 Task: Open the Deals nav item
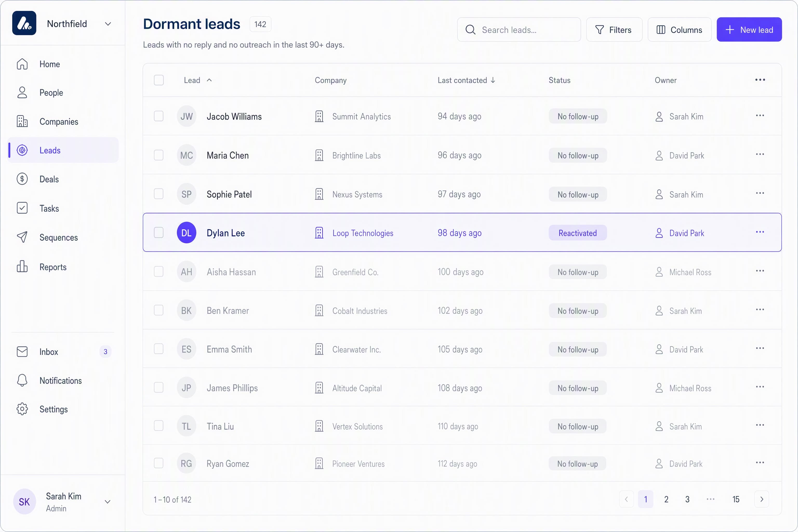point(63,179)
